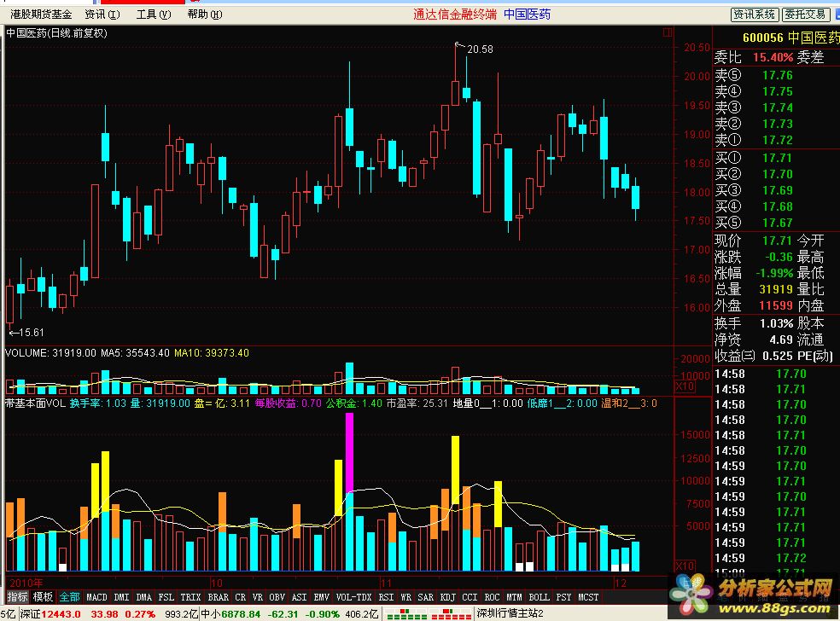
Task: Click the VOLUME: 31919.00 label
Action: 51,353
